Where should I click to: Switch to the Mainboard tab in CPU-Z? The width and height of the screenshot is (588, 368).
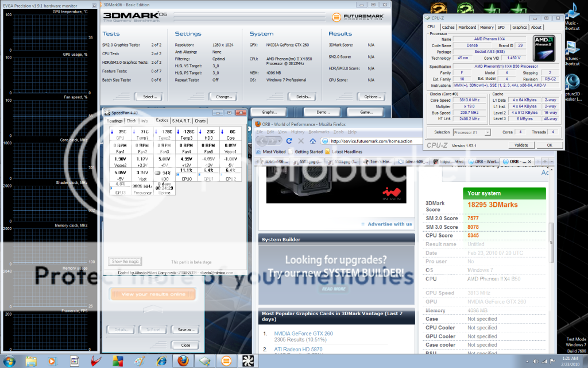pyautogui.click(x=467, y=28)
